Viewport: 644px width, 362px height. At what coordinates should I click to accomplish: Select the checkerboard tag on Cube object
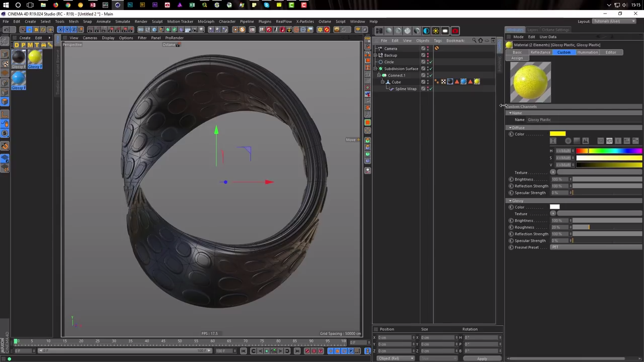(443, 82)
